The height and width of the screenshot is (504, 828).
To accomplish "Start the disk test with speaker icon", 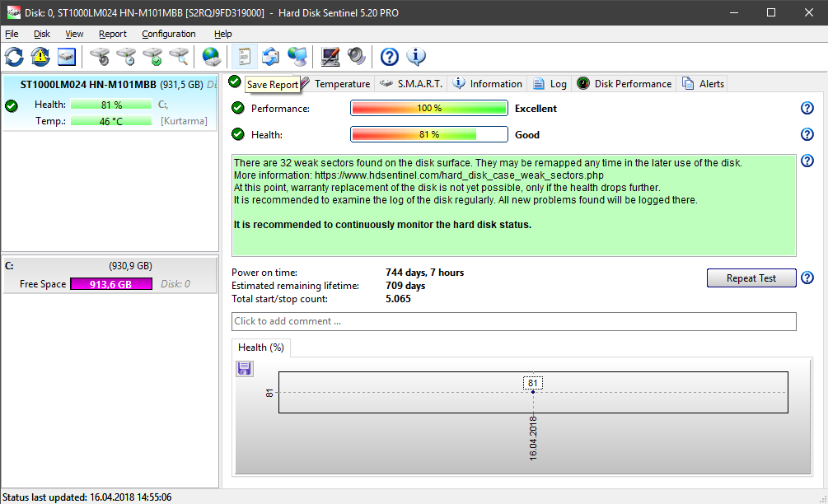I will click(x=99, y=57).
